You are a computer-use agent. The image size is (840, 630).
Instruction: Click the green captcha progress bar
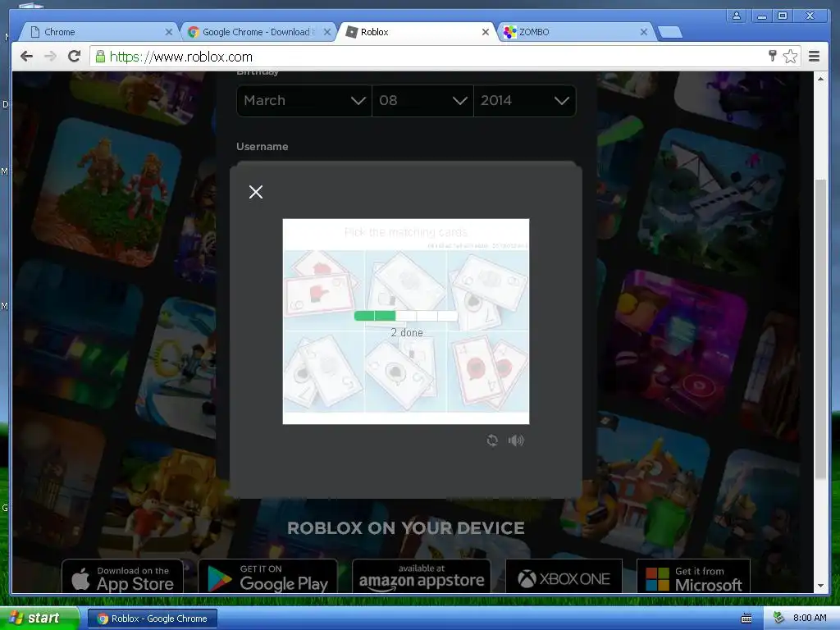(405, 316)
